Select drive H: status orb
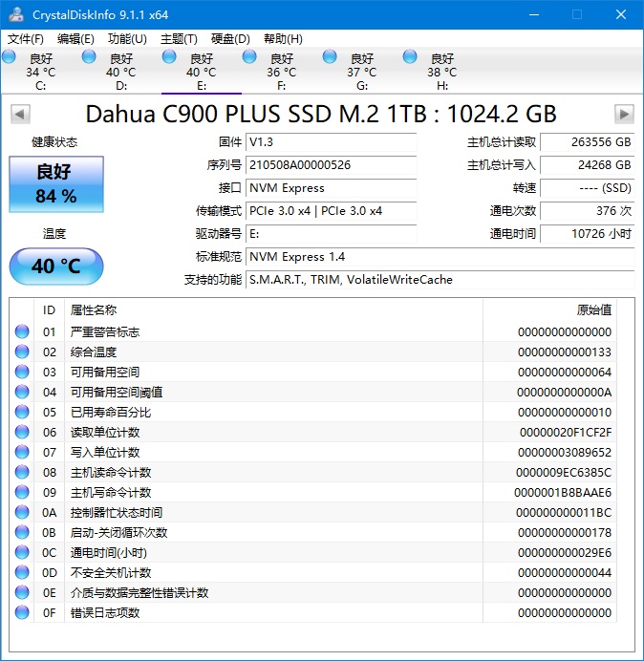The height and width of the screenshot is (661, 644). tap(411, 57)
